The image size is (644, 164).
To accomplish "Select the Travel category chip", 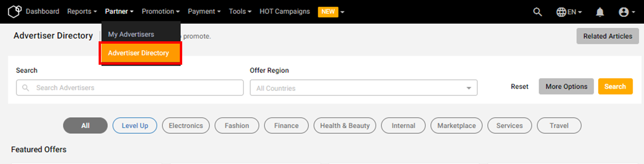I will [x=559, y=125].
